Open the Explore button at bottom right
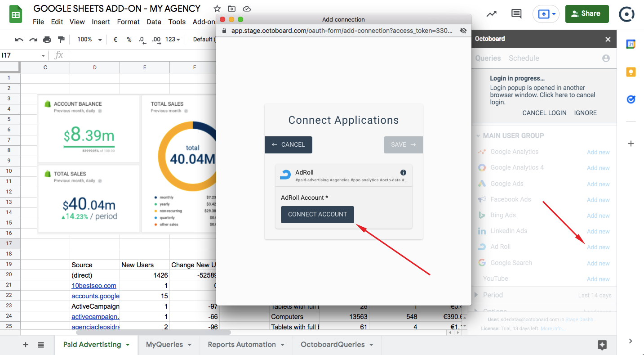 click(x=602, y=345)
